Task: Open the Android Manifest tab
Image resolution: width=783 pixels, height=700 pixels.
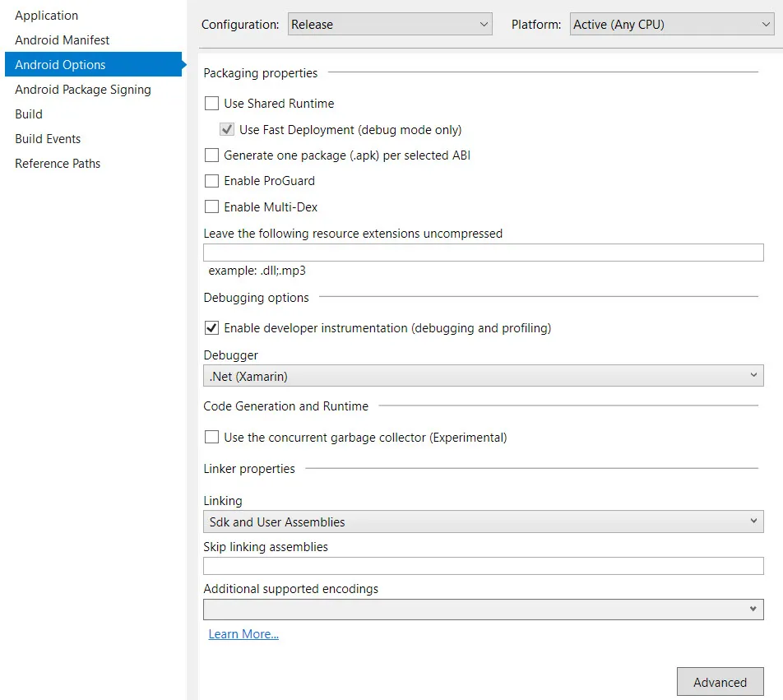Action: [63, 40]
